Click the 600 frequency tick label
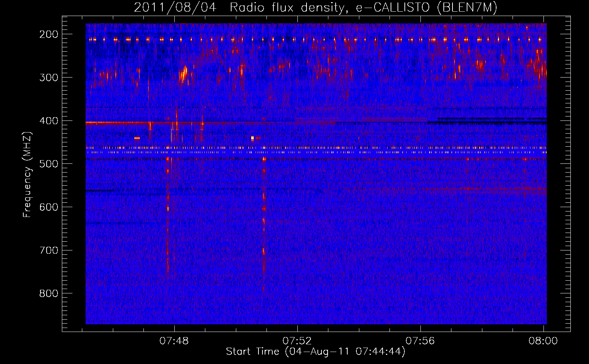Image resolution: width=589 pixels, height=364 pixels. coord(49,207)
